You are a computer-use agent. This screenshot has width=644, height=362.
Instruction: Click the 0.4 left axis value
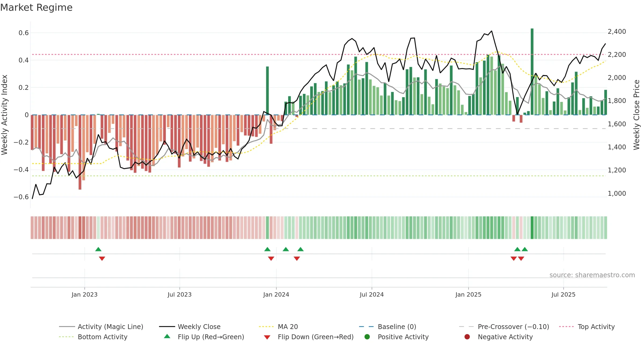coord(24,60)
